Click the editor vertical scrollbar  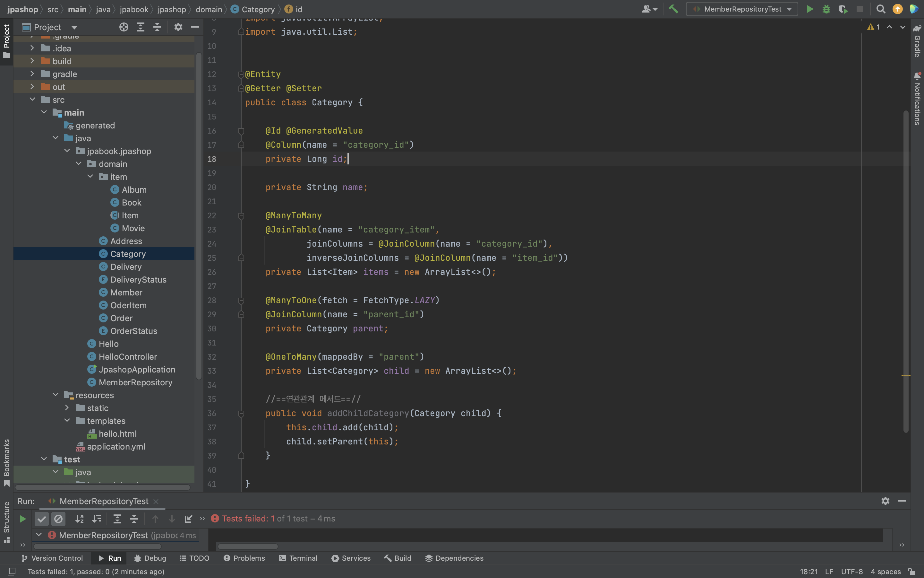coord(906,271)
